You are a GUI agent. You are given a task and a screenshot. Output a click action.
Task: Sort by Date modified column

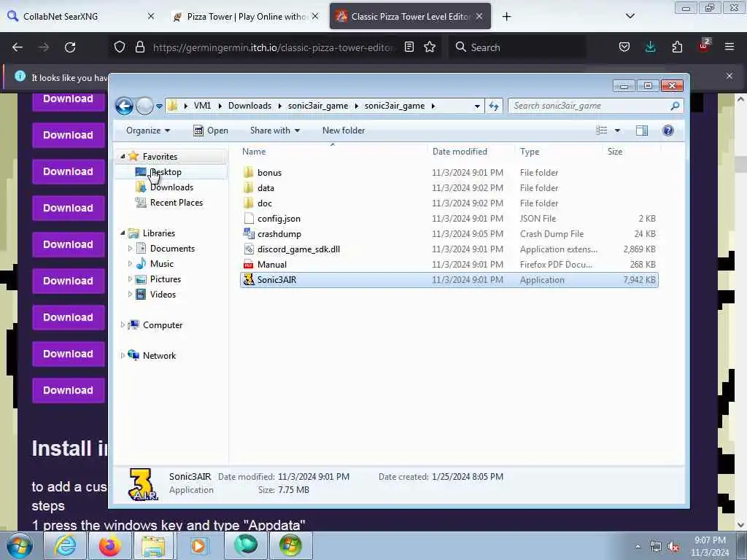tap(460, 152)
